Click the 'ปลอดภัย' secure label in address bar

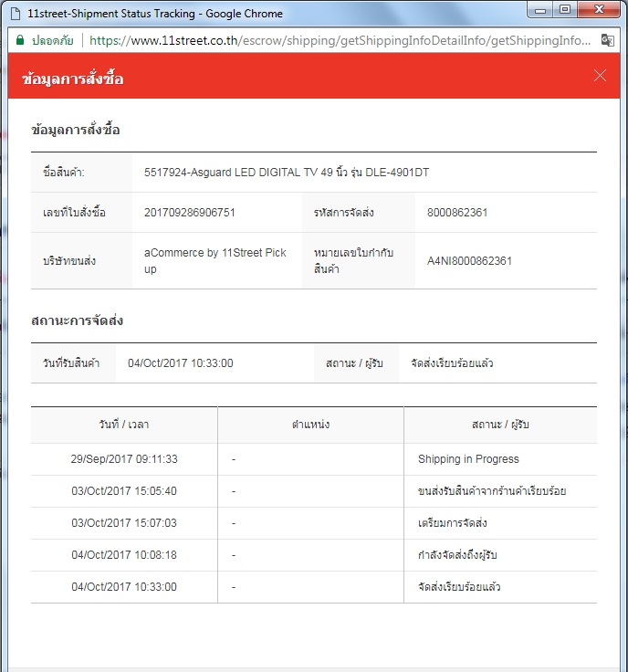coord(52,41)
